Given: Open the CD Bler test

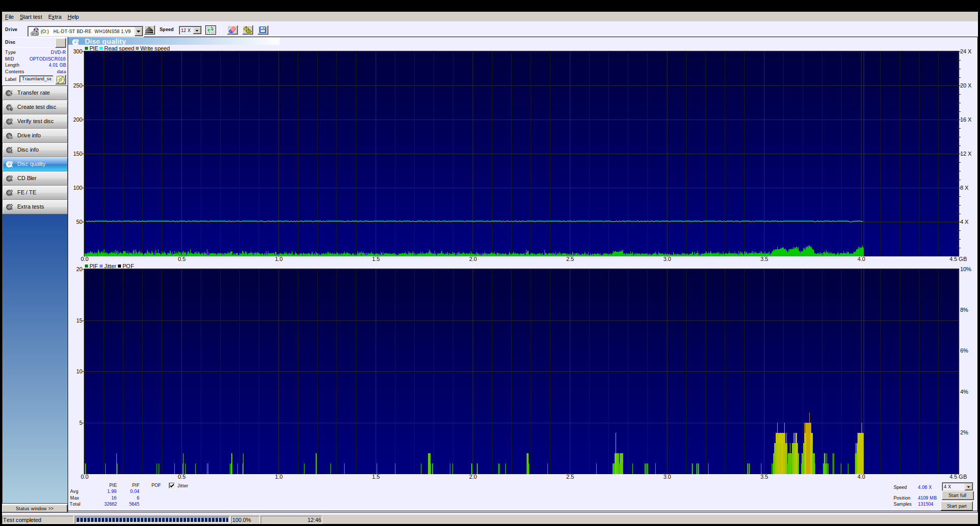Looking at the screenshot, I should pyautogui.click(x=35, y=179).
